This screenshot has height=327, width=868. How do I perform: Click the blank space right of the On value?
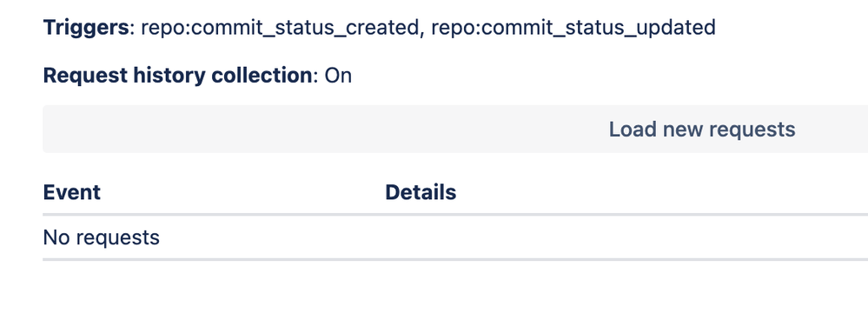click(609, 76)
